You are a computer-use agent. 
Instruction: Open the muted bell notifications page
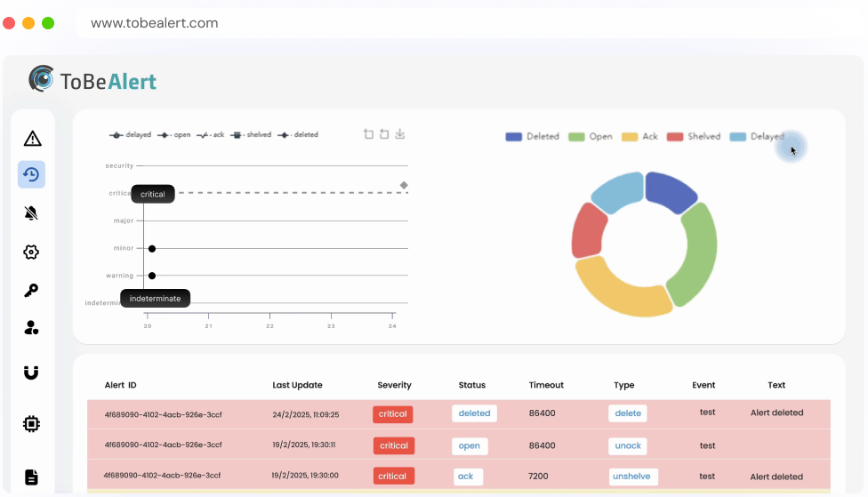pyautogui.click(x=32, y=212)
